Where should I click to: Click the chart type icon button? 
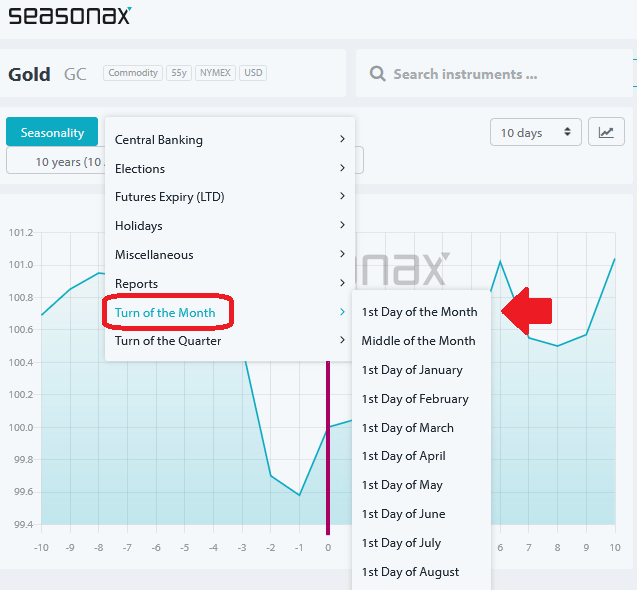pos(606,132)
